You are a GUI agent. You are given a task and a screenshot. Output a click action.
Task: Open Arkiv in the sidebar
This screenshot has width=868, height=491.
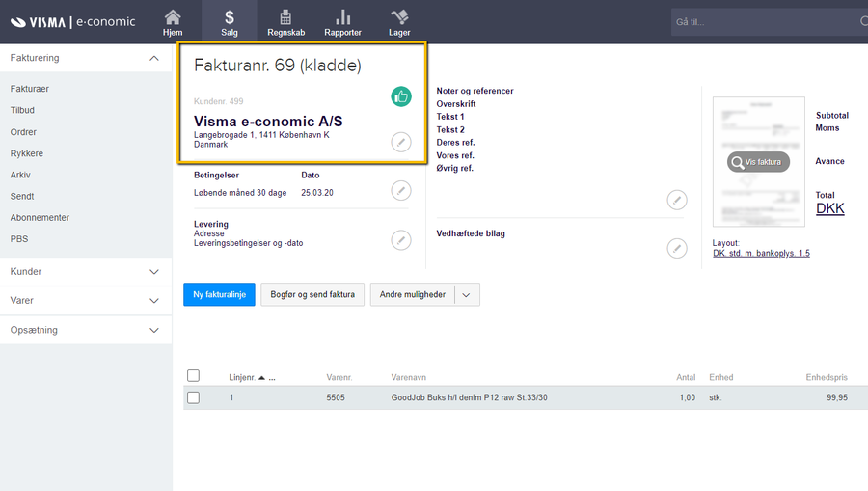coord(20,175)
